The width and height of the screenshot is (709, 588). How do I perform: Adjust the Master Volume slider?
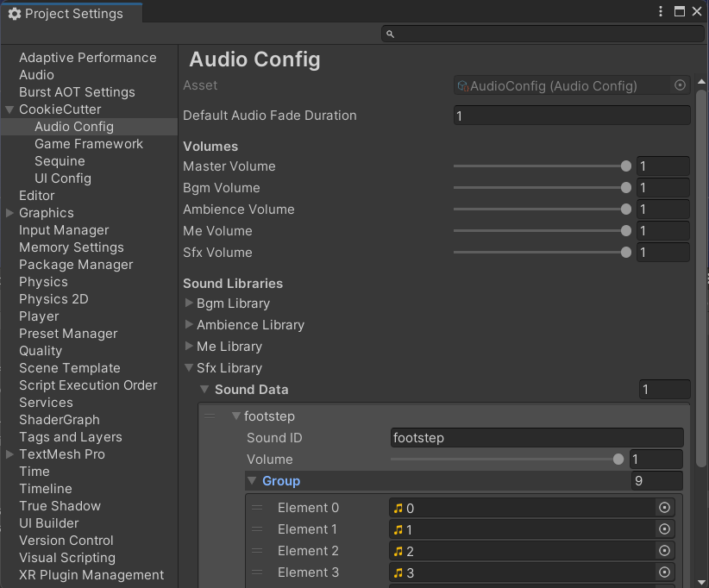(543, 166)
